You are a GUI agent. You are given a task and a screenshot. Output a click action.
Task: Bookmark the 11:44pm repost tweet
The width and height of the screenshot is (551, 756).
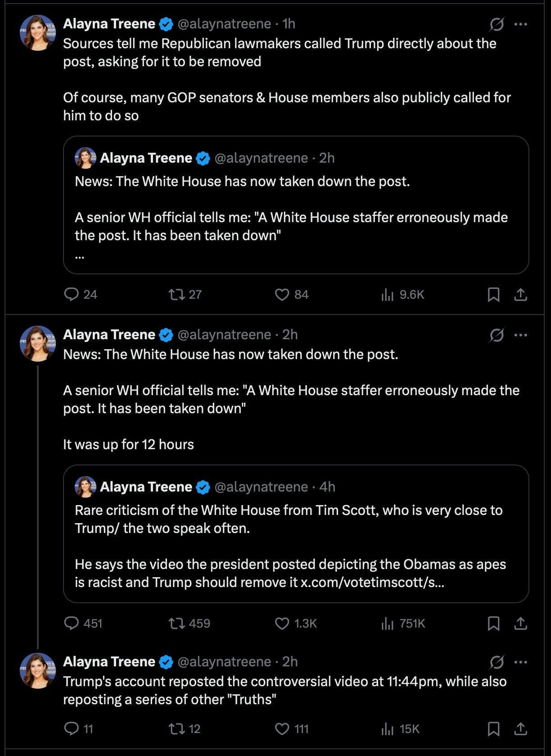tap(493, 729)
